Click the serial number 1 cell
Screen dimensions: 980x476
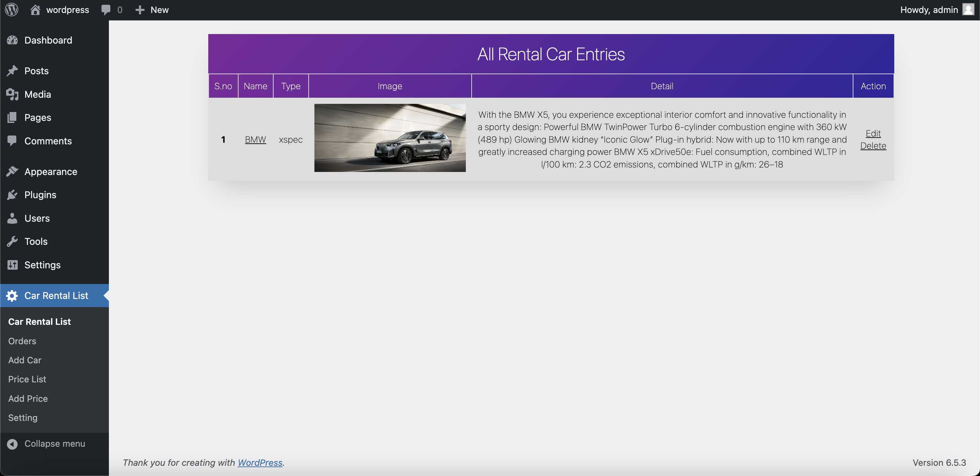(223, 139)
